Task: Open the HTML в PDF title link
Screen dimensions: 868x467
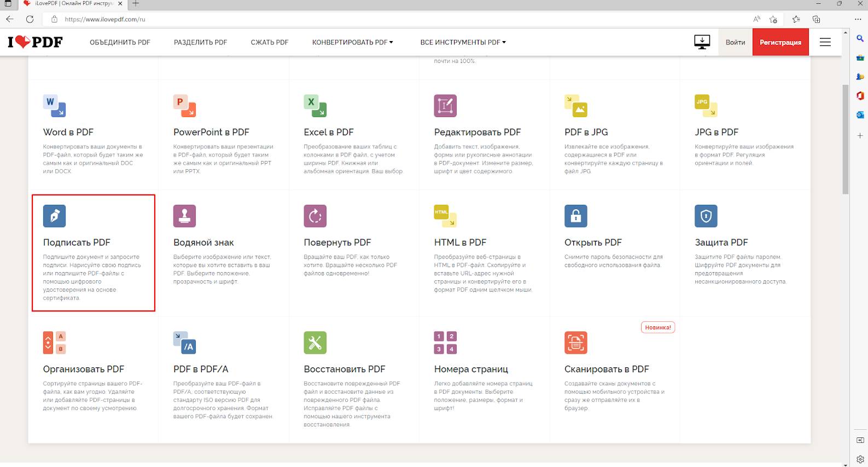Action: coord(460,243)
